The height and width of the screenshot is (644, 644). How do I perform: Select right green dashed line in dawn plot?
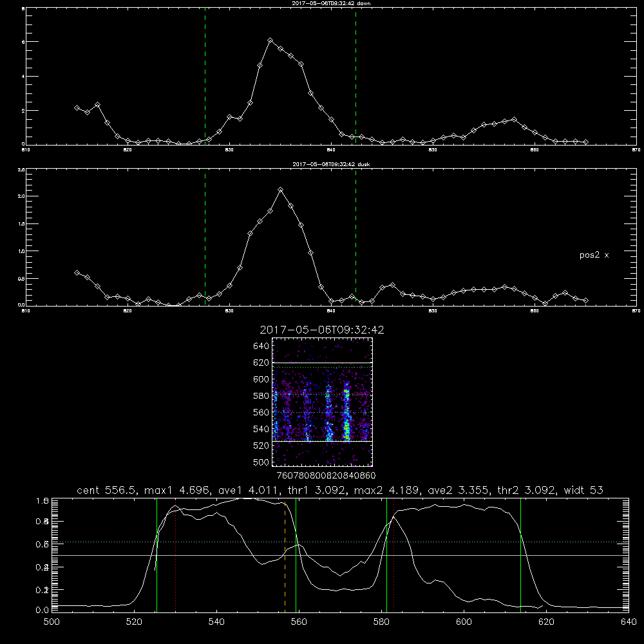pos(355,76)
